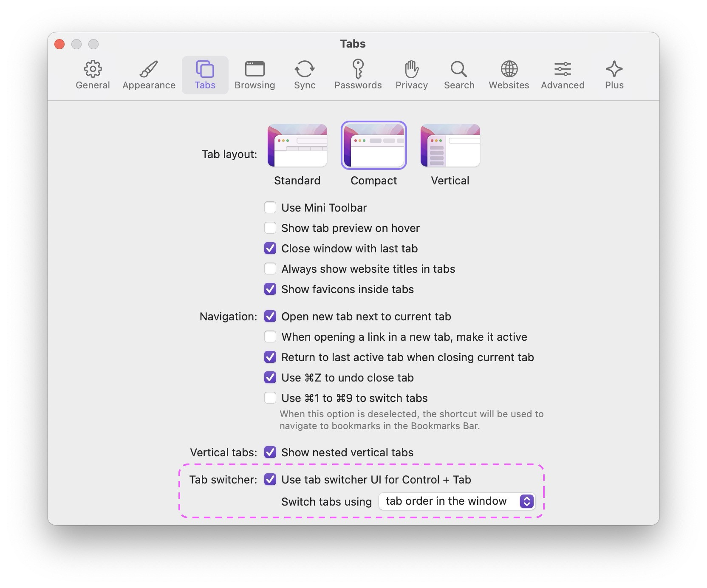
Task: Uncheck Close window with last tab
Action: (x=270, y=249)
